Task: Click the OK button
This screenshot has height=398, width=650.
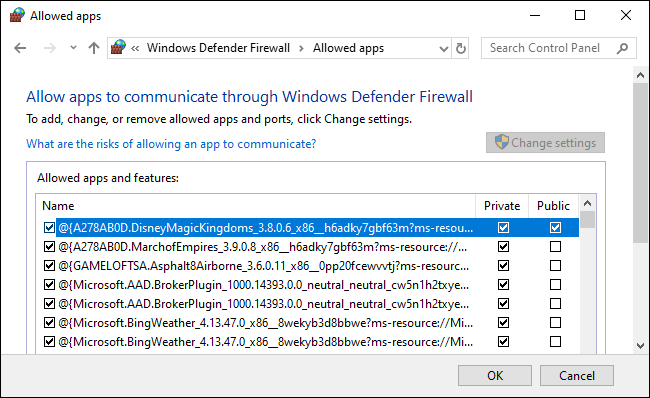Action: pos(495,376)
